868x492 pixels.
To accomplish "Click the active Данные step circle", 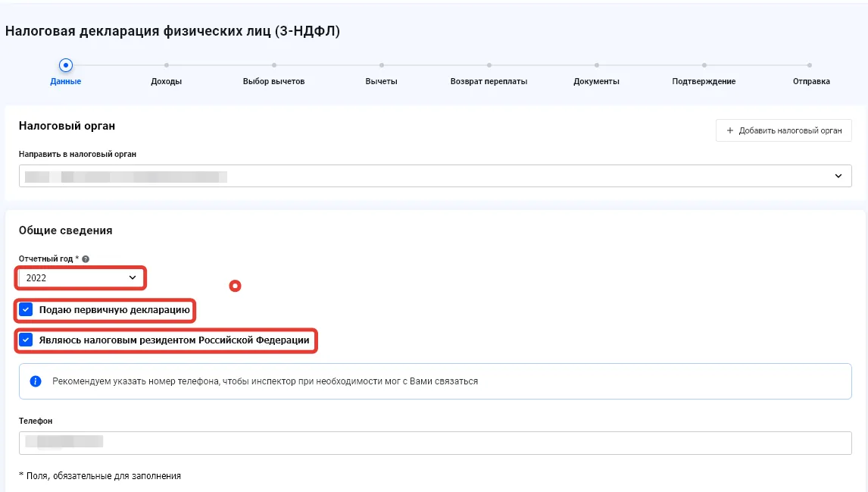I will click(x=65, y=65).
